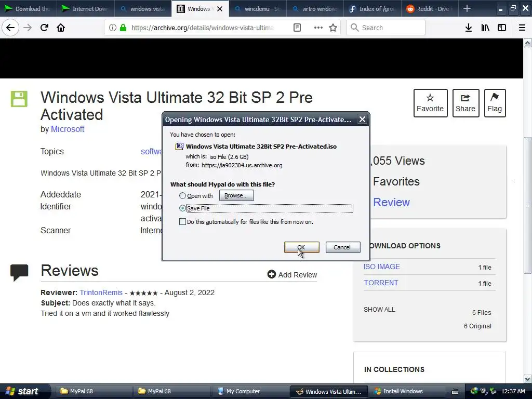Select the Open with radio option
532x399 pixels.
[x=182, y=196]
